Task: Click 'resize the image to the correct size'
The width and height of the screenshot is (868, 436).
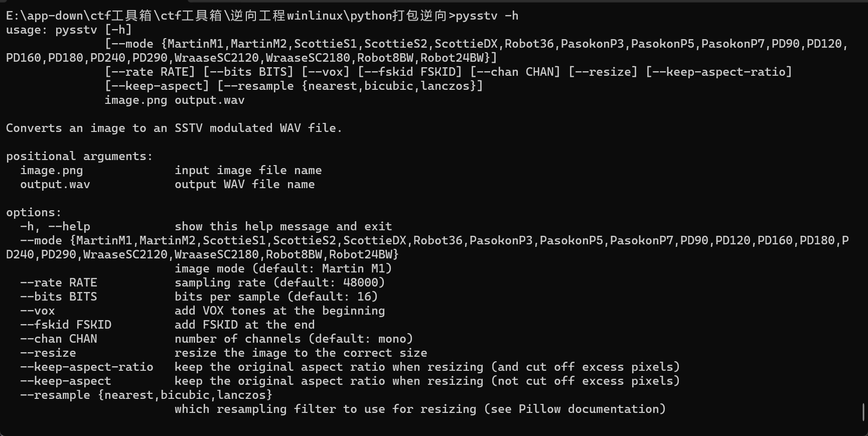Action: (x=301, y=353)
